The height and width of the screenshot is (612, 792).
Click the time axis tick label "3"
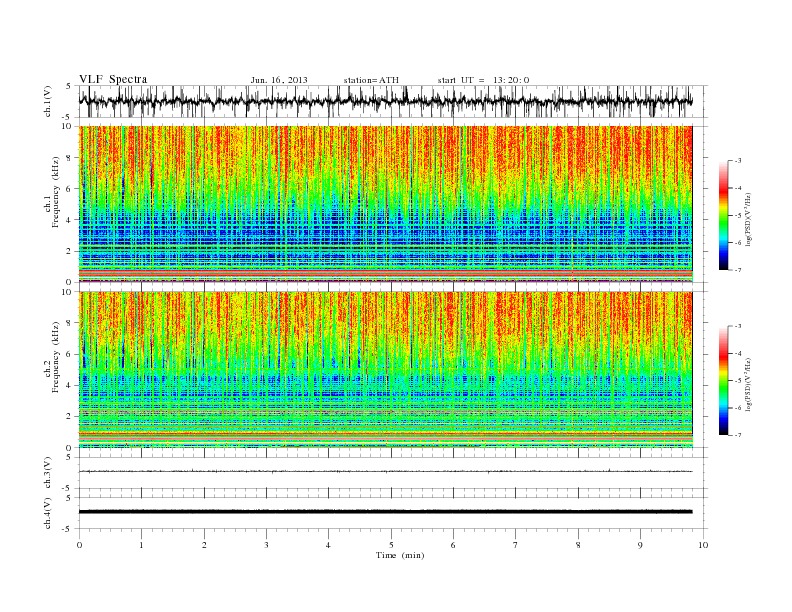(266, 545)
